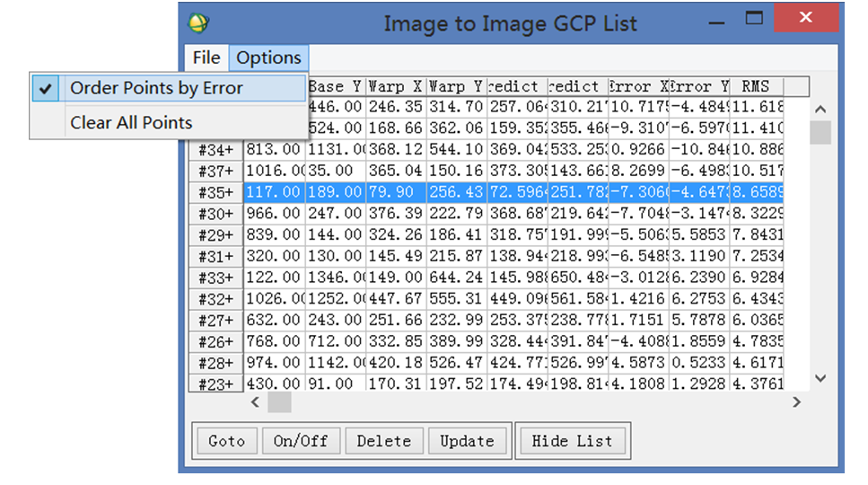Image resolution: width=868 pixels, height=485 pixels.
Task: Click Warp Y cell 526.47
Action: coord(457,363)
